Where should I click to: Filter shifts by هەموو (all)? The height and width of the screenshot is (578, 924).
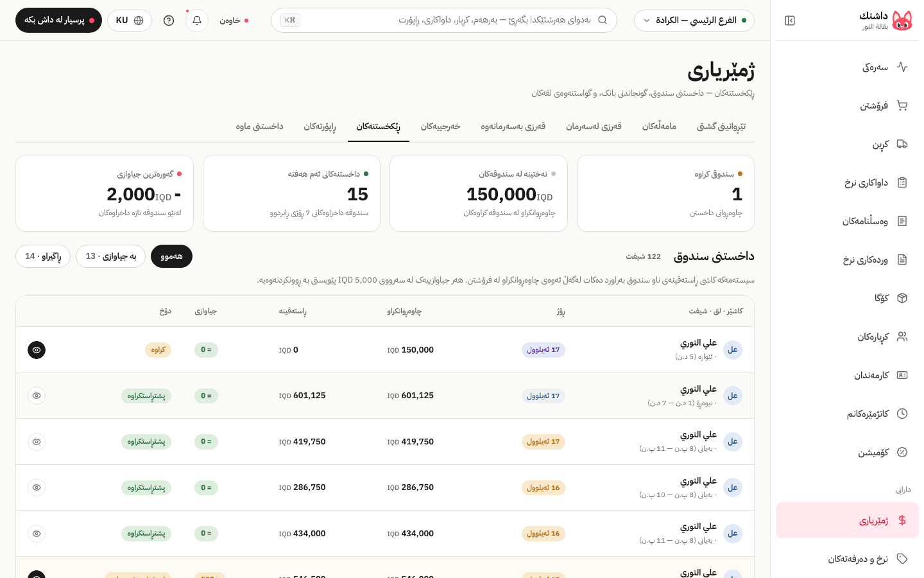point(171,256)
